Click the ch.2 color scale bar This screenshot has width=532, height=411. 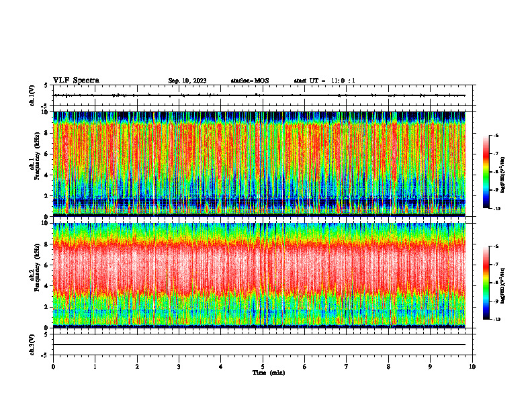[486, 283]
